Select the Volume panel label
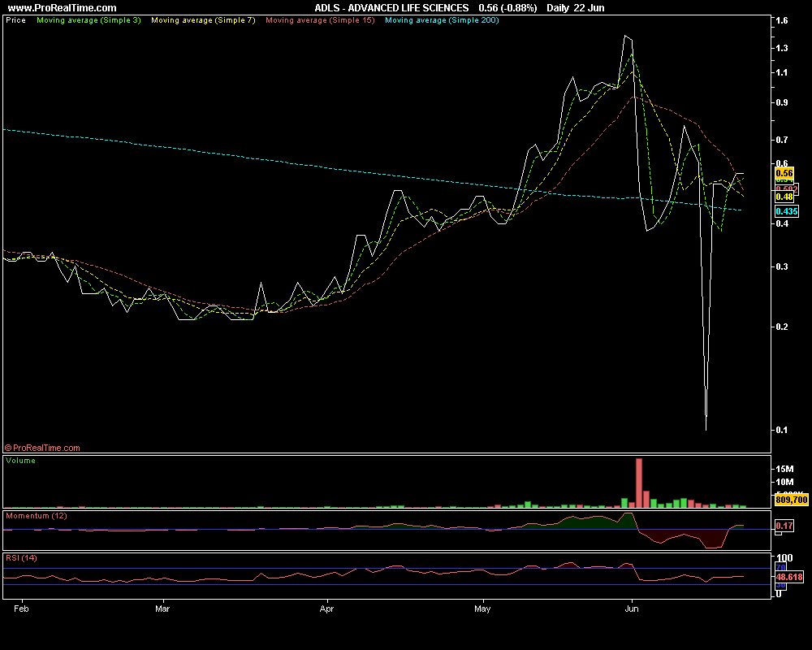The height and width of the screenshot is (650, 812). click(x=21, y=461)
